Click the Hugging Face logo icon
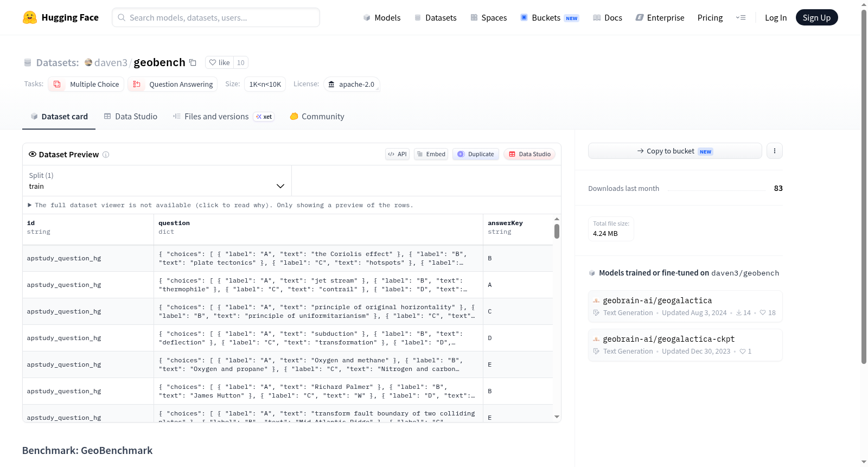Viewport: 868px width, 467px height. 30,17
